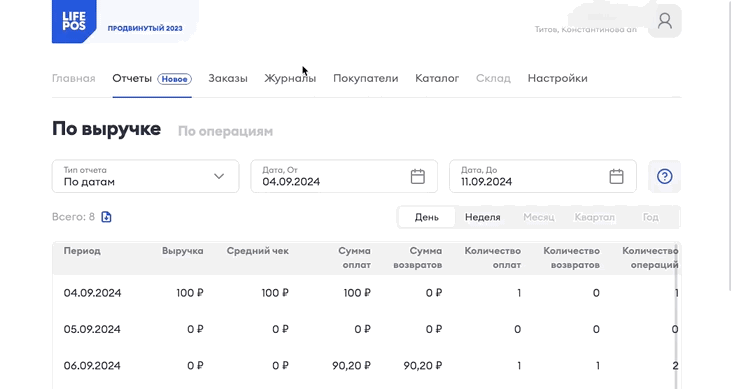Go to the Главная tab
This screenshot has width=731, height=389.
74,78
